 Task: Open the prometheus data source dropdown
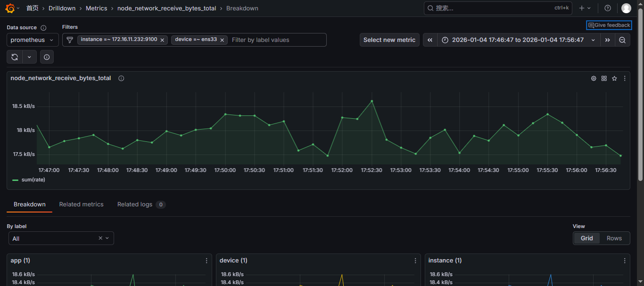(x=33, y=40)
